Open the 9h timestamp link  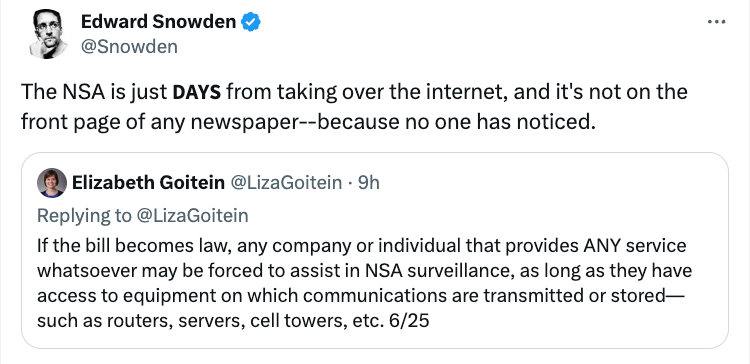(368, 182)
